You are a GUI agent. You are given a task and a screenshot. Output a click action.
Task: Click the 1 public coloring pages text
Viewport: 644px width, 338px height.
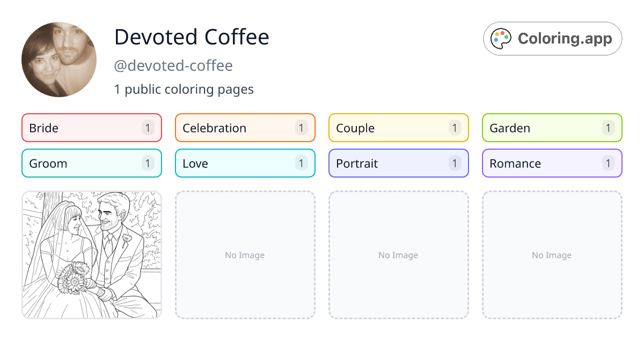[x=184, y=89]
